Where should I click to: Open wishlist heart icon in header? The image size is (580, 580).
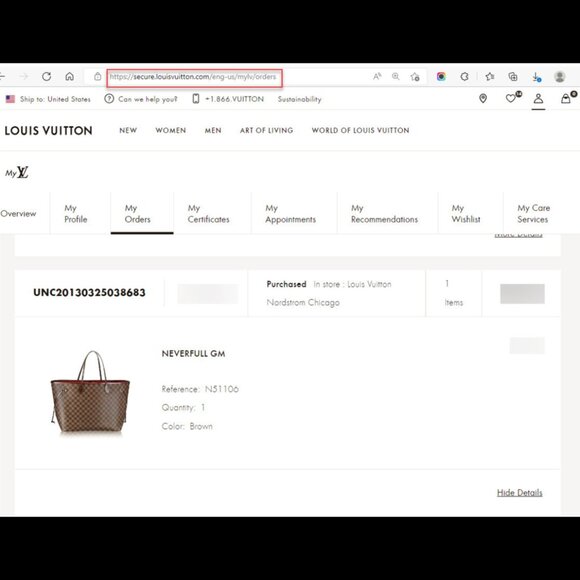512,98
